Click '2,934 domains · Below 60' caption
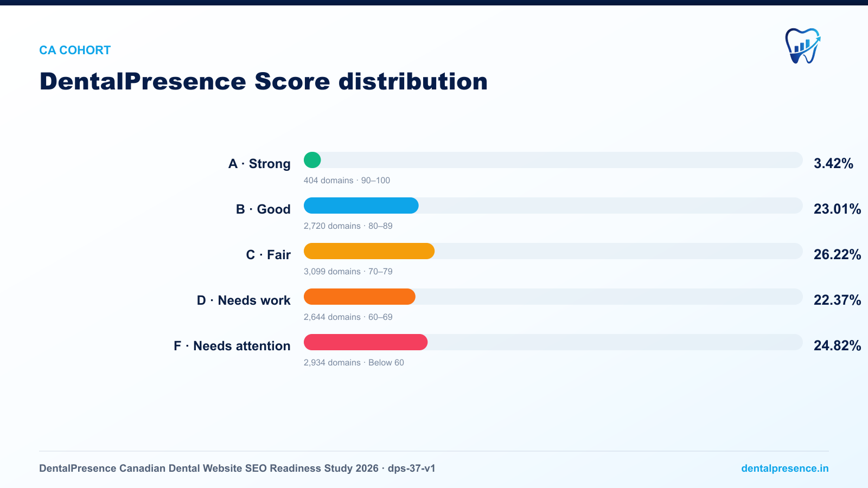 (354, 363)
